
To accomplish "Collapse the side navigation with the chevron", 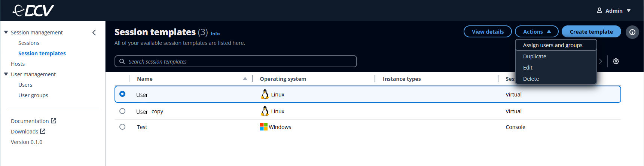I will click(x=94, y=33).
